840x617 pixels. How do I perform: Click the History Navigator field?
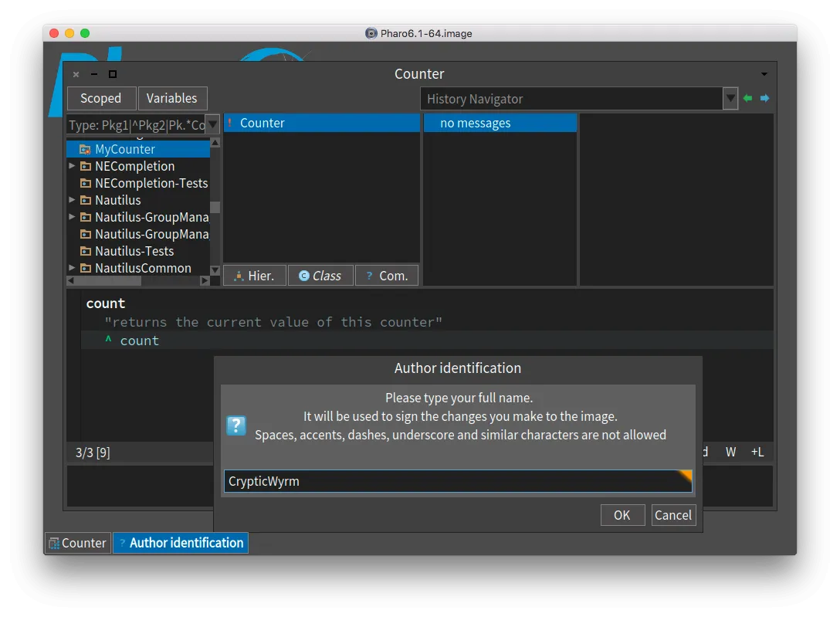[x=572, y=99]
